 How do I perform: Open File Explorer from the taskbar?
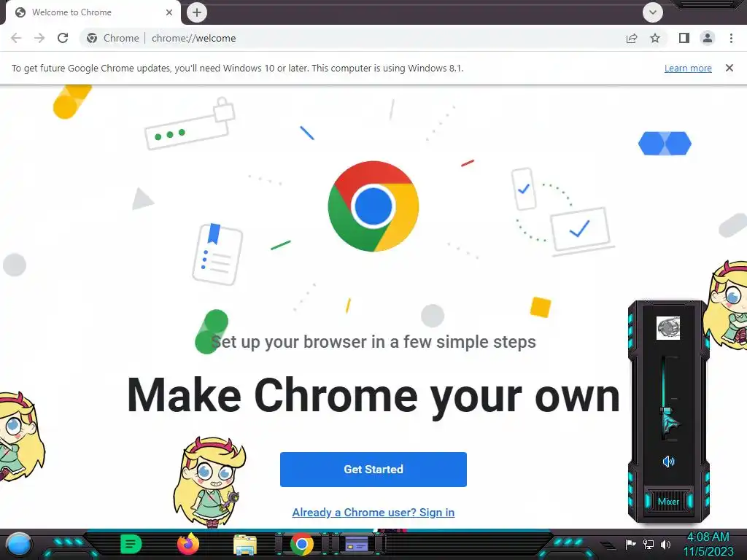(245, 545)
